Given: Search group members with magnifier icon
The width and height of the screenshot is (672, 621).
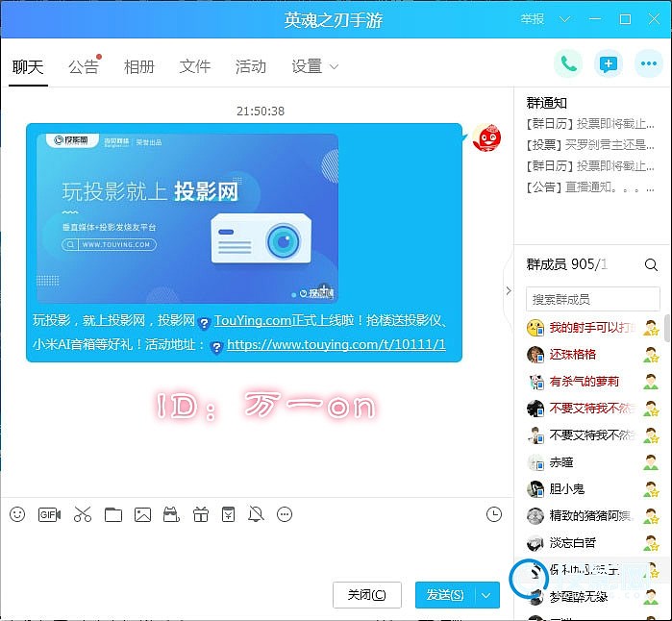Looking at the screenshot, I should 651,265.
